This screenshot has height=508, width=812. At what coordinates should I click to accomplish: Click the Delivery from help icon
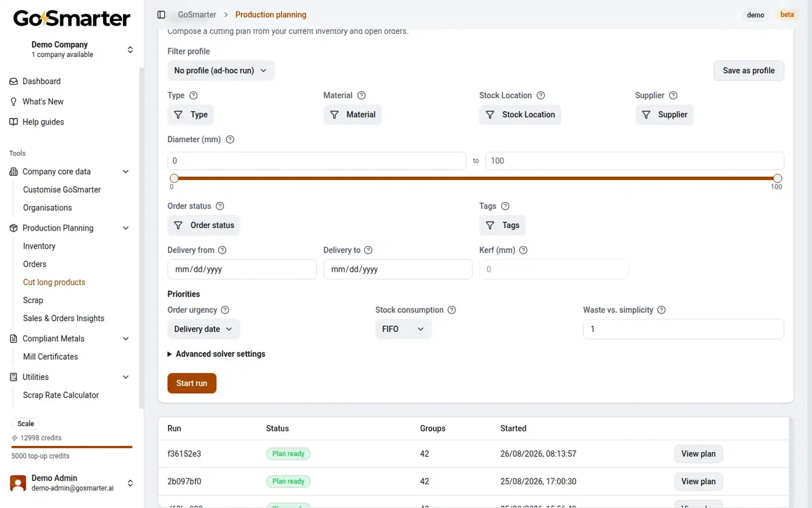click(x=222, y=250)
